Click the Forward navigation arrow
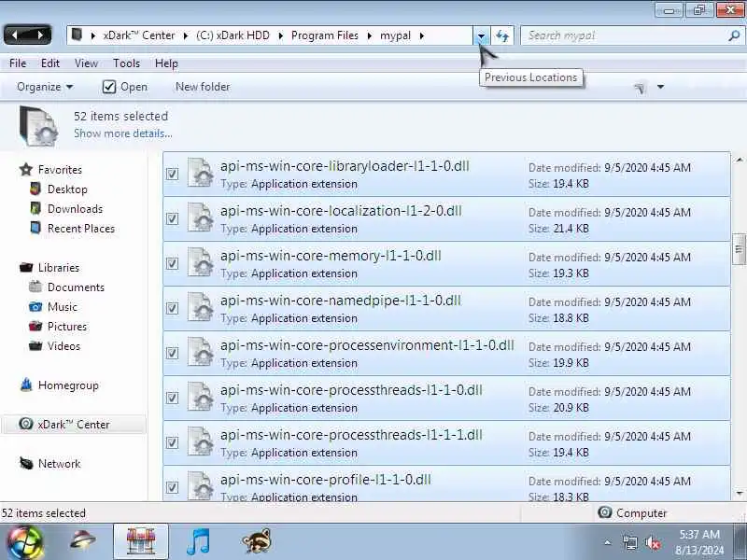Viewport: 747px width, 560px height. [x=40, y=35]
